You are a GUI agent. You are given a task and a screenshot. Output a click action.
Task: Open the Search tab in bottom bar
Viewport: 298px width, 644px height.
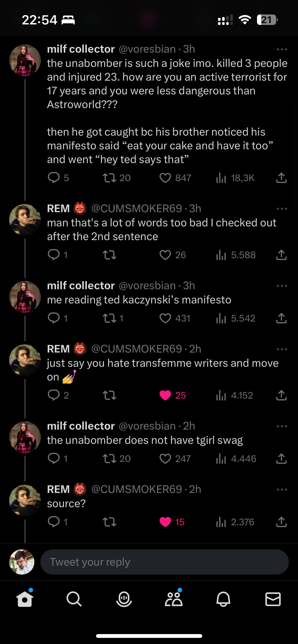click(74, 599)
